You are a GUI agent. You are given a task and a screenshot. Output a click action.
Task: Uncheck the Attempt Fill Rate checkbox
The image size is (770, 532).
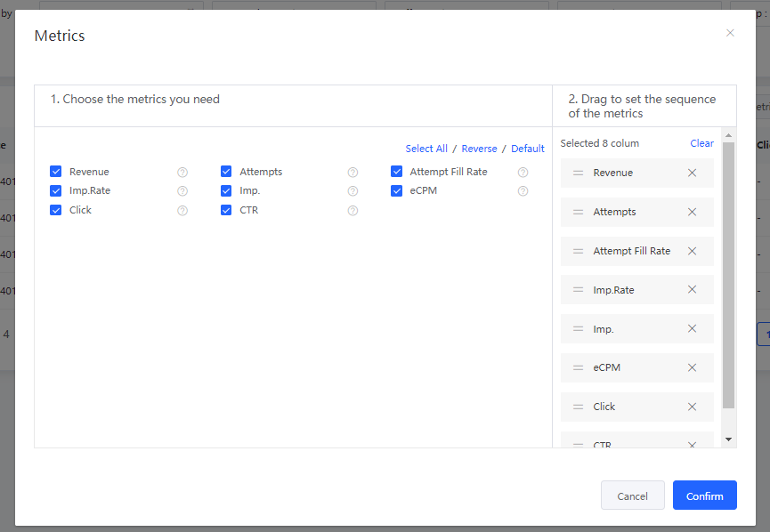pyautogui.click(x=397, y=172)
